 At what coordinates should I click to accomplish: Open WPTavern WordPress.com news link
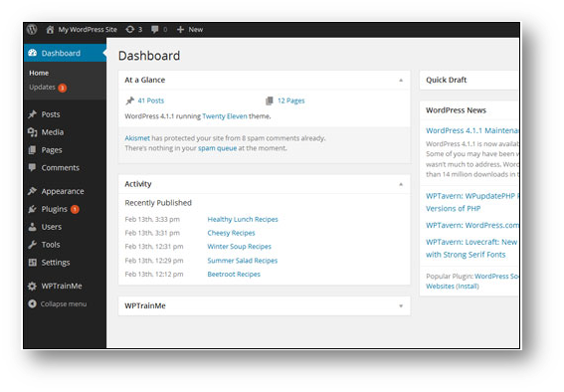click(x=471, y=226)
